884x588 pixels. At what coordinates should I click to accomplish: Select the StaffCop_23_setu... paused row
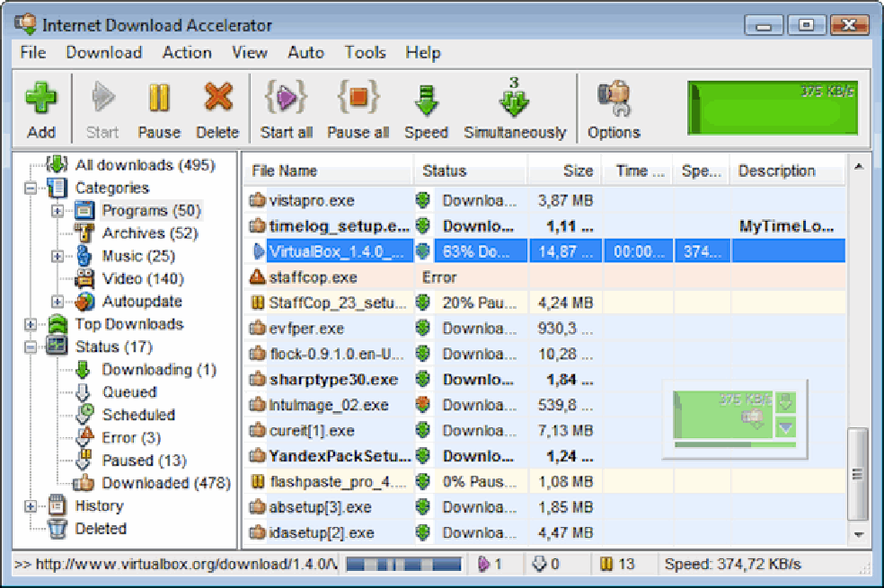point(544,303)
